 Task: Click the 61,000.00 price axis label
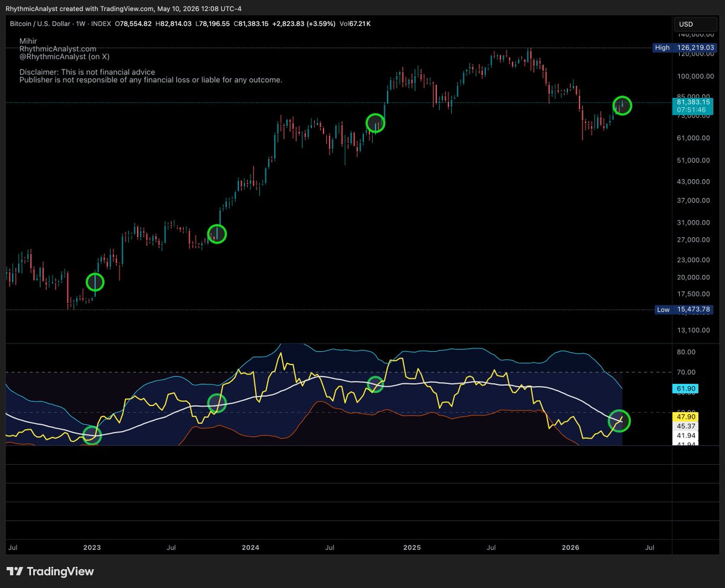[x=695, y=138]
